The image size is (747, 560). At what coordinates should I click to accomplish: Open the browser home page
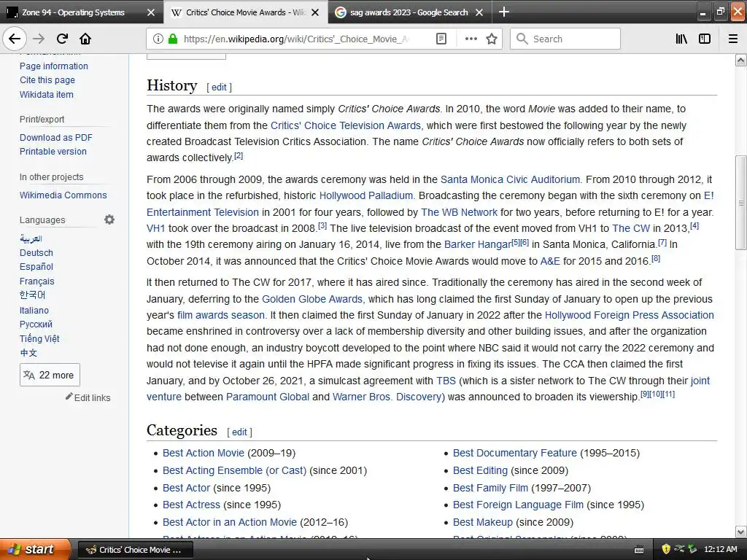coord(85,39)
